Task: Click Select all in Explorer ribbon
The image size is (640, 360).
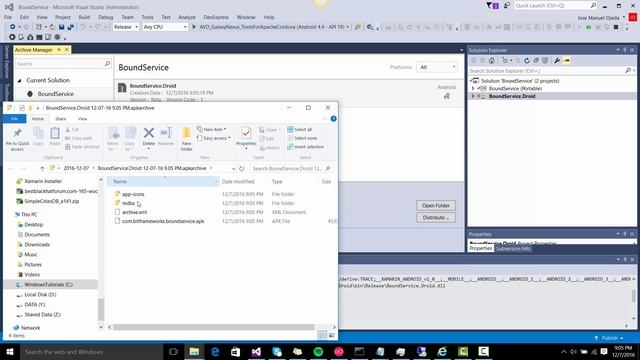Action: 300,129
